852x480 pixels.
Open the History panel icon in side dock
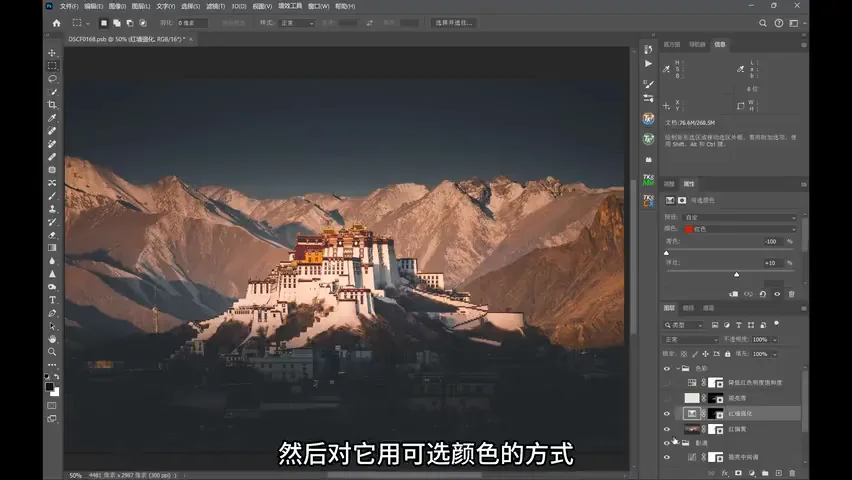point(648,49)
